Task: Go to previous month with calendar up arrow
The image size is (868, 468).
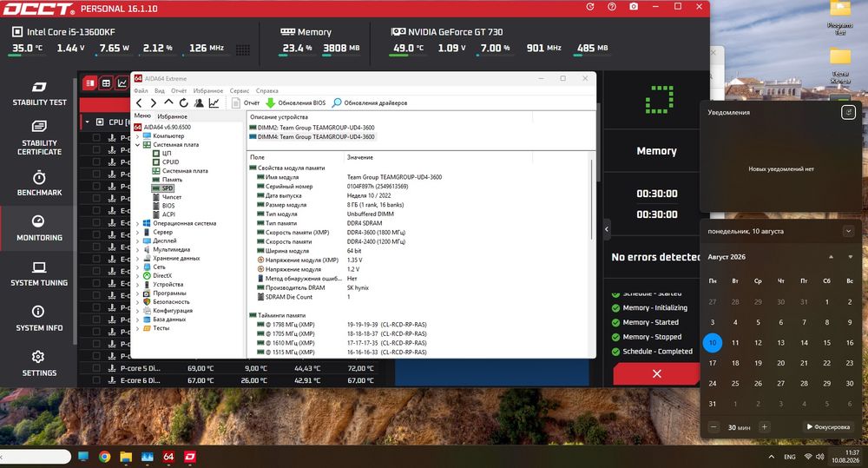Action: click(x=831, y=257)
